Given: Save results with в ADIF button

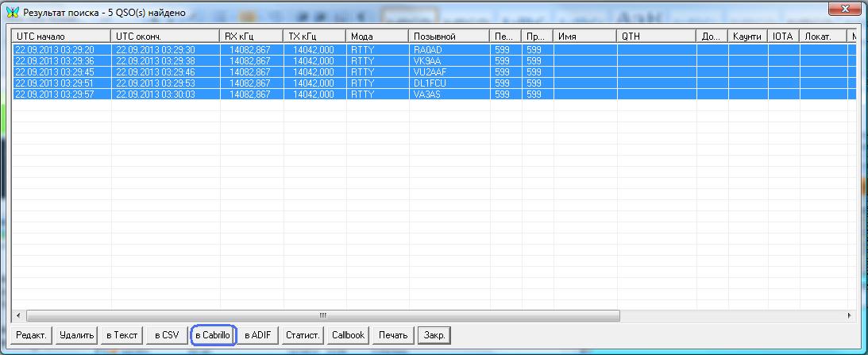Looking at the screenshot, I should coord(257,335).
